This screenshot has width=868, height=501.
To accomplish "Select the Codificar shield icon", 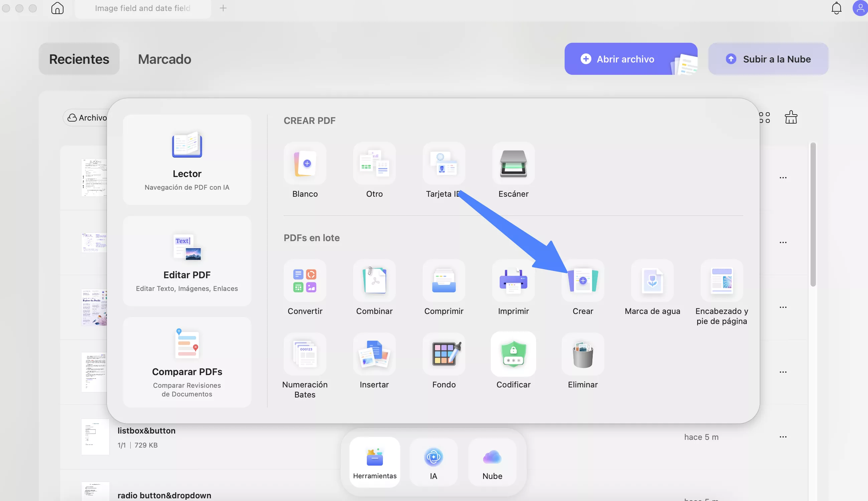I will 513,354.
